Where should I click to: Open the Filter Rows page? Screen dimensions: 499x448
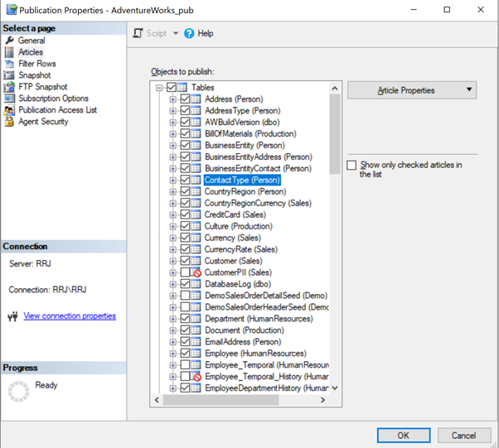[x=37, y=64]
